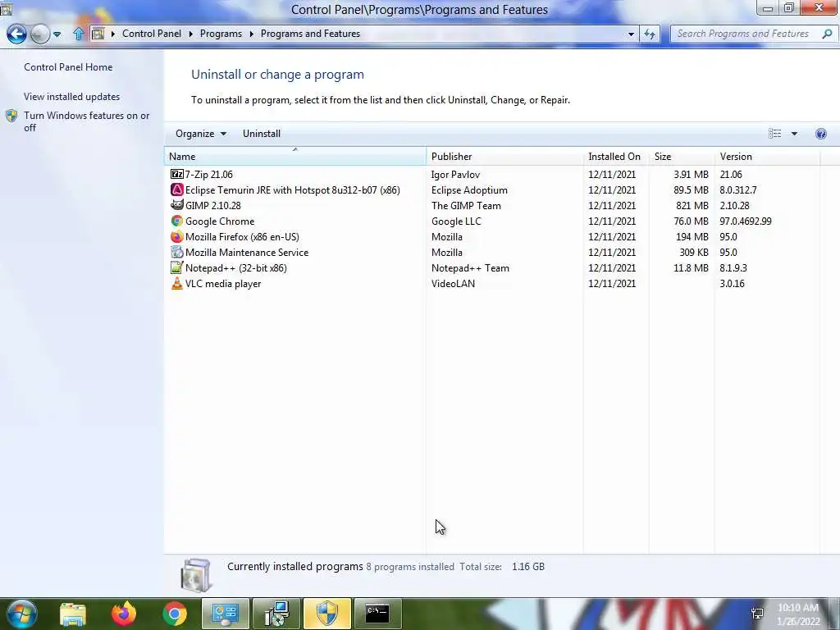This screenshot has height=630, width=840.
Task: Switch to the Control Panel taskbar button
Action: coord(225,614)
